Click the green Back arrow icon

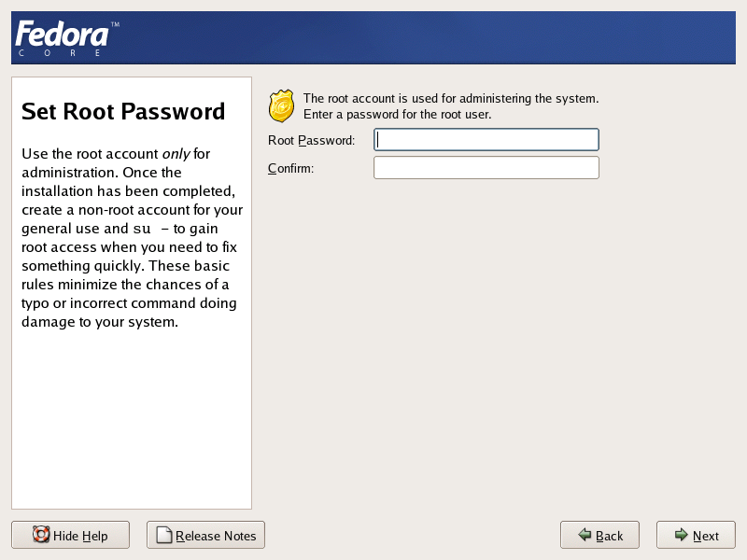[x=585, y=535]
